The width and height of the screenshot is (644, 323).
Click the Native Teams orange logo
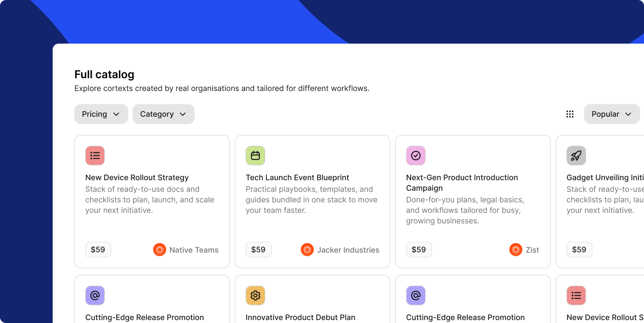click(x=159, y=250)
